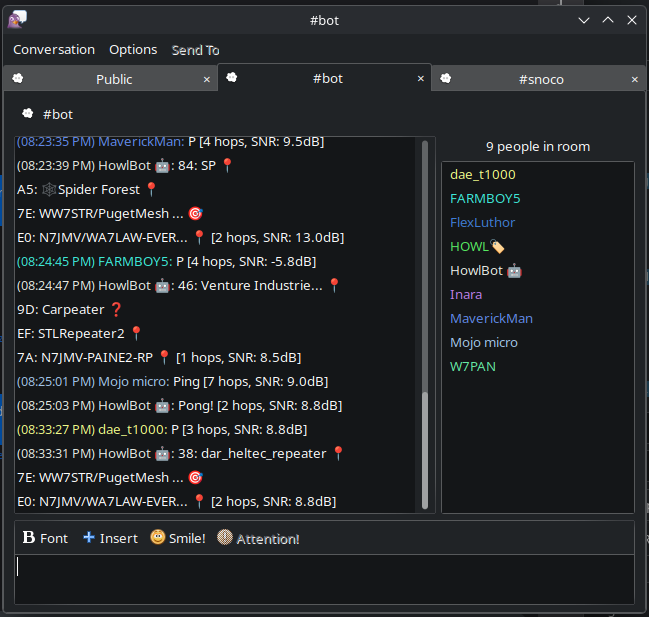Open the Smile! emoticon picker
Viewport: 649px width, 617px height.
click(x=178, y=538)
